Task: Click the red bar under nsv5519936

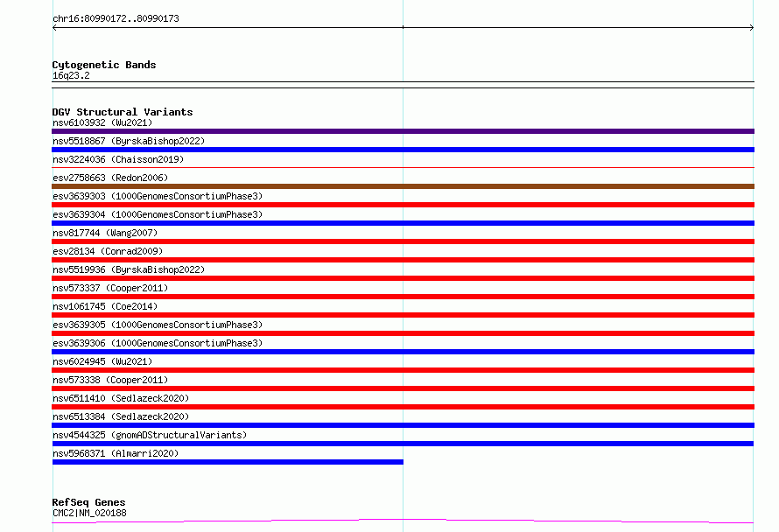Action: [x=403, y=278]
